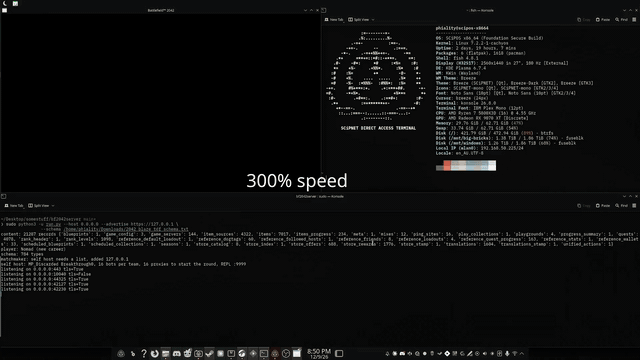Image resolution: width=640 pixels, height=360 pixels.
Task: Click the SCiPNET DIRECT ACCESS TERMINAL text
Action: (378, 128)
